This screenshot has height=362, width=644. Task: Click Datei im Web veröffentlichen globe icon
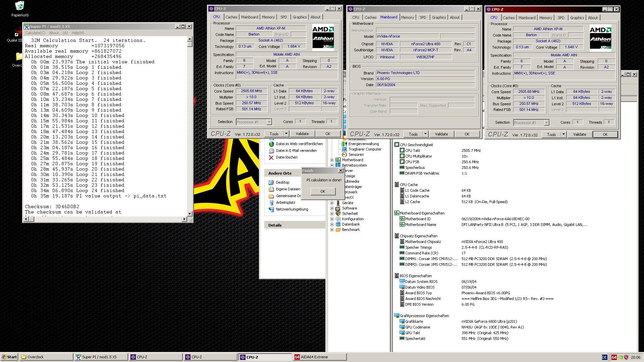click(x=271, y=144)
